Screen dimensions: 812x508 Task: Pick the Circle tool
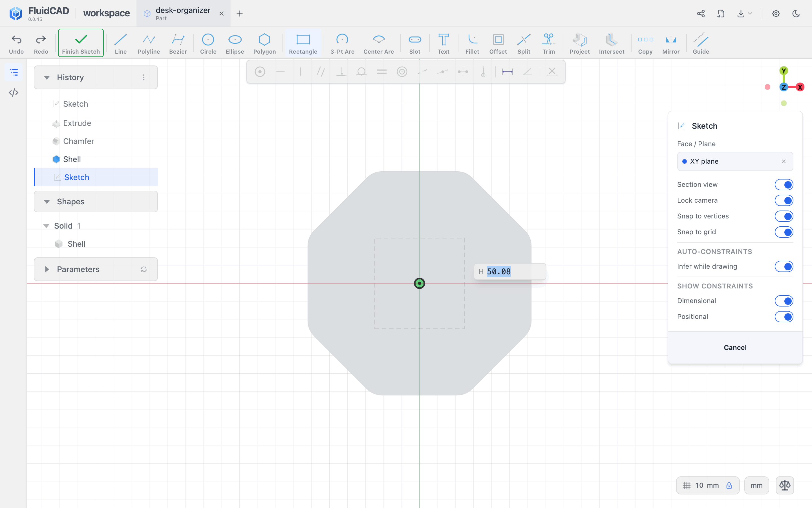tap(208, 43)
